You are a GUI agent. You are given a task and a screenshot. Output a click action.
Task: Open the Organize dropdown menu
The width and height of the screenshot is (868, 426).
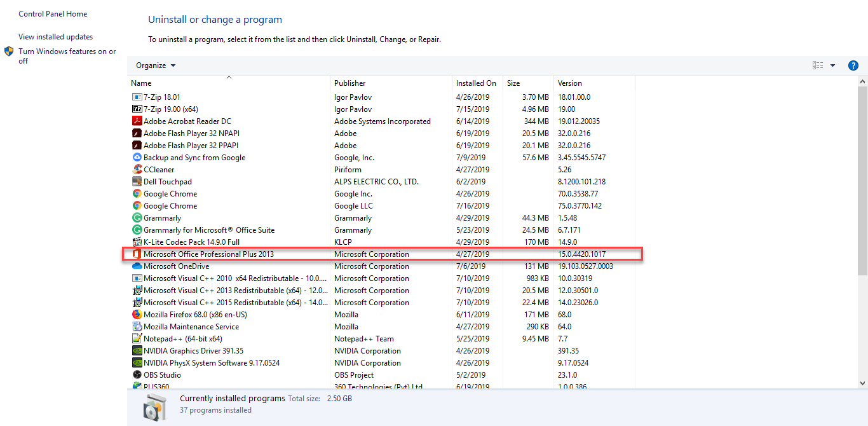click(156, 65)
